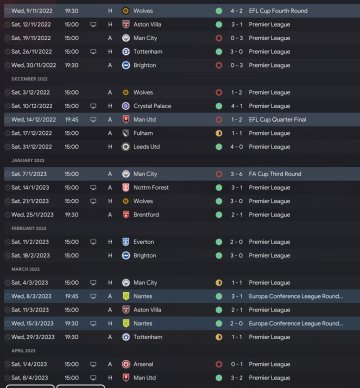The width and height of the screenshot is (360, 388).
Task: Click the Crystal Palace club crest
Action: (x=126, y=106)
